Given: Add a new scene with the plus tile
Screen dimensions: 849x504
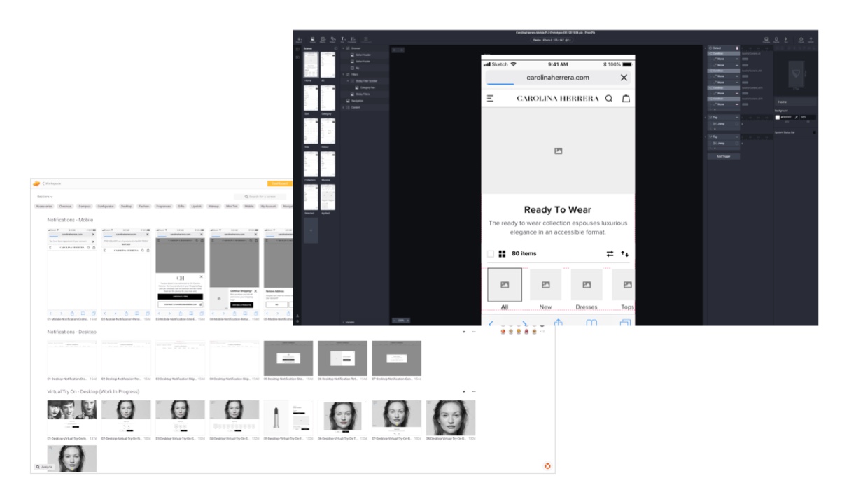Looking at the screenshot, I should coord(312,230).
